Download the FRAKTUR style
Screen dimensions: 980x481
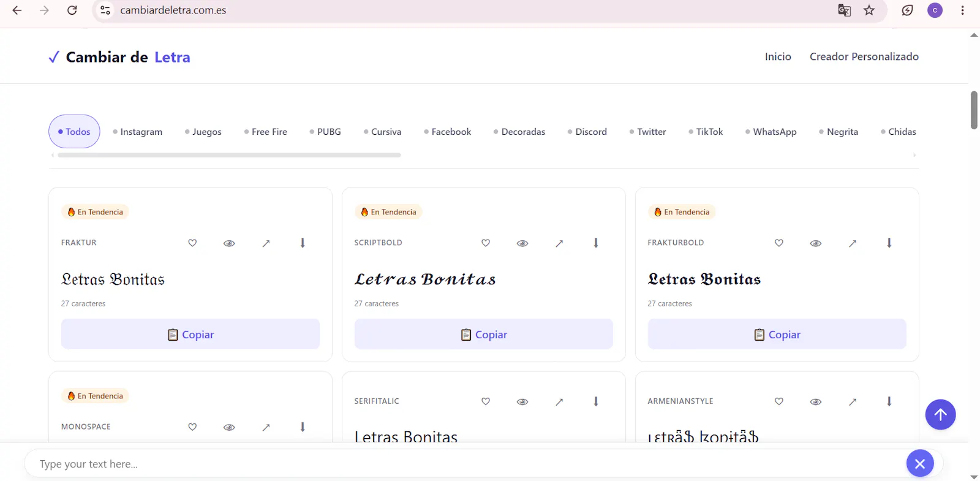(303, 243)
